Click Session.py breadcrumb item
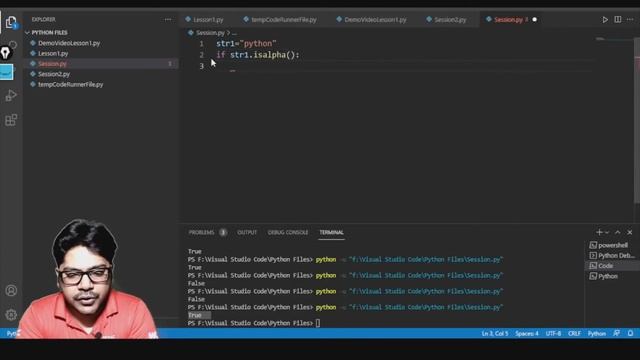Image resolution: width=640 pixels, height=360 pixels. point(210,33)
